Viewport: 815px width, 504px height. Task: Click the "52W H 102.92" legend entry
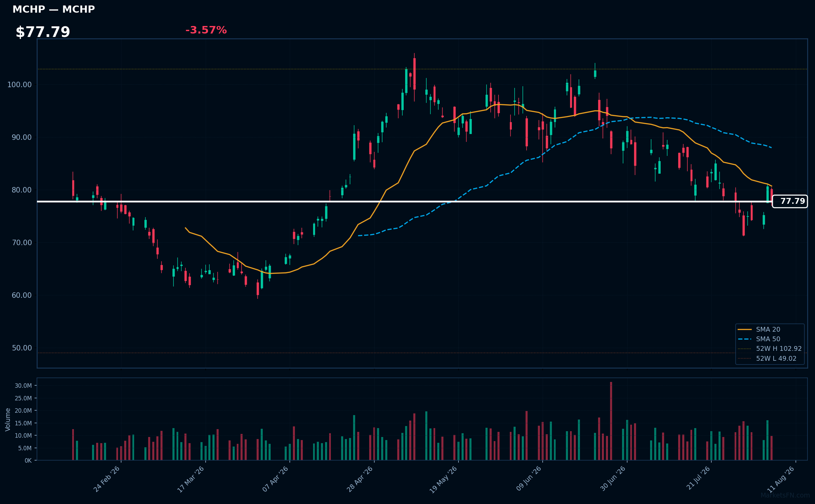[x=770, y=348]
